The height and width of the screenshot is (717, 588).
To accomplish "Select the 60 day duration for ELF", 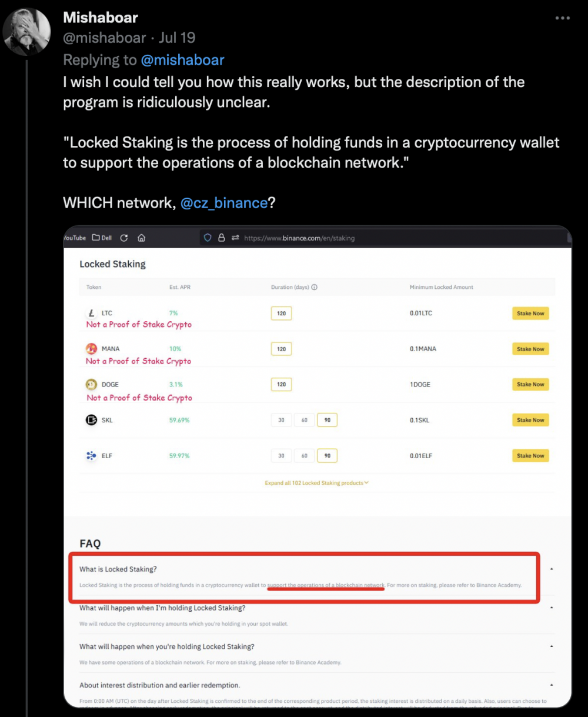I will pos(304,456).
